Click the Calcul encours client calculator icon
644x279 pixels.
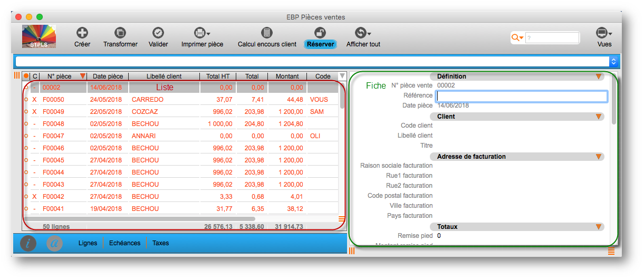coord(267,33)
